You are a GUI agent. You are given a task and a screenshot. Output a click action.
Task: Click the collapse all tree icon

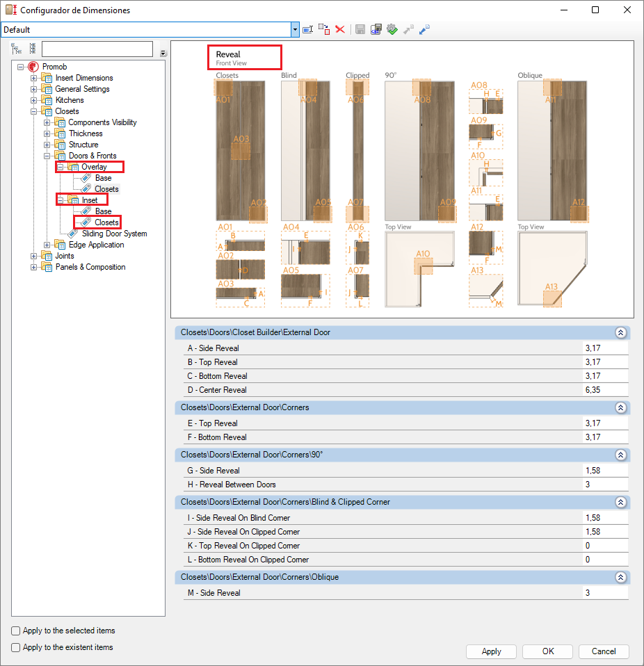point(32,49)
